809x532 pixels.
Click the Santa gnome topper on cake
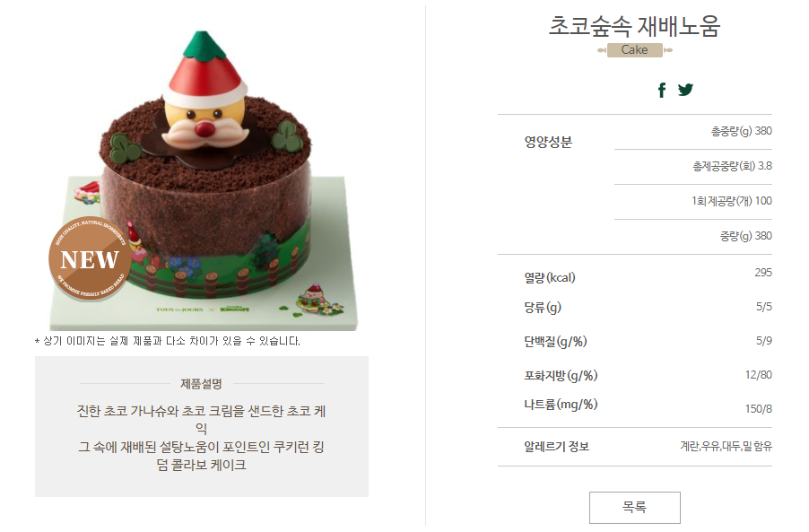(204, 93)
